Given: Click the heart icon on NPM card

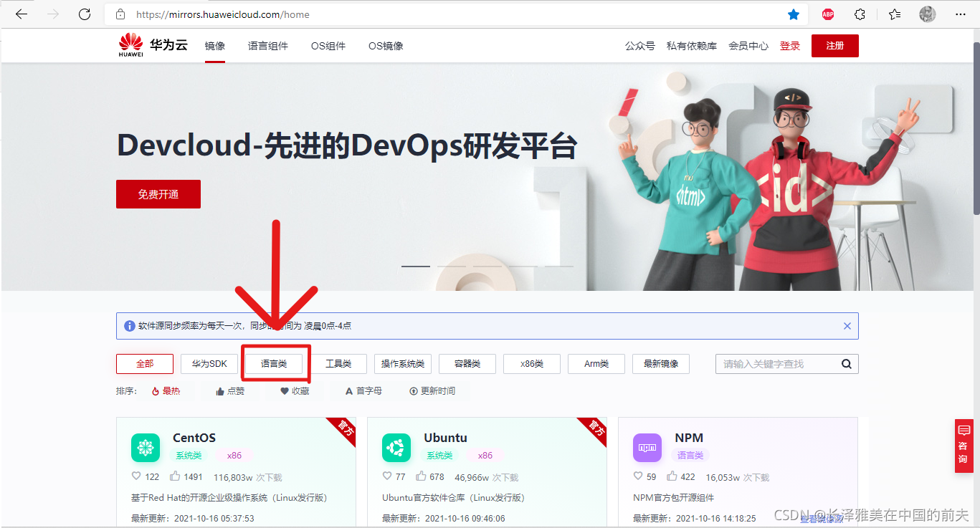Looking at the screenshot, I should (638, 476).
